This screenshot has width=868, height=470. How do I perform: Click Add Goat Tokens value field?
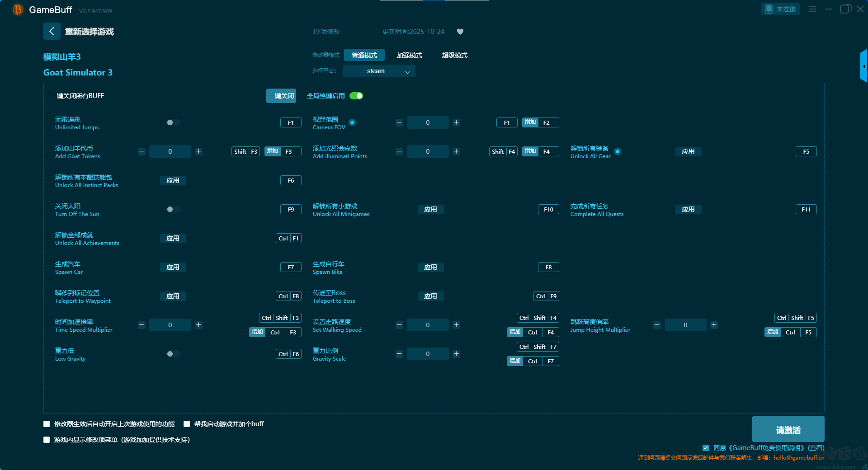click(x=170, y=151)
